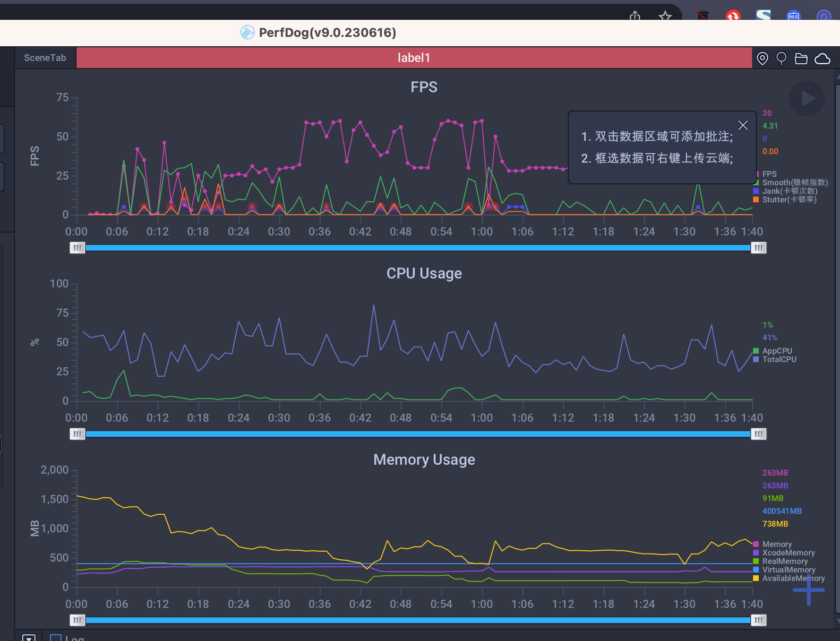This screenshot has width=840, height=641.
Task: Click the blue range bar under FPS chart
Action: pyautogui.click(x=418, y=248)
